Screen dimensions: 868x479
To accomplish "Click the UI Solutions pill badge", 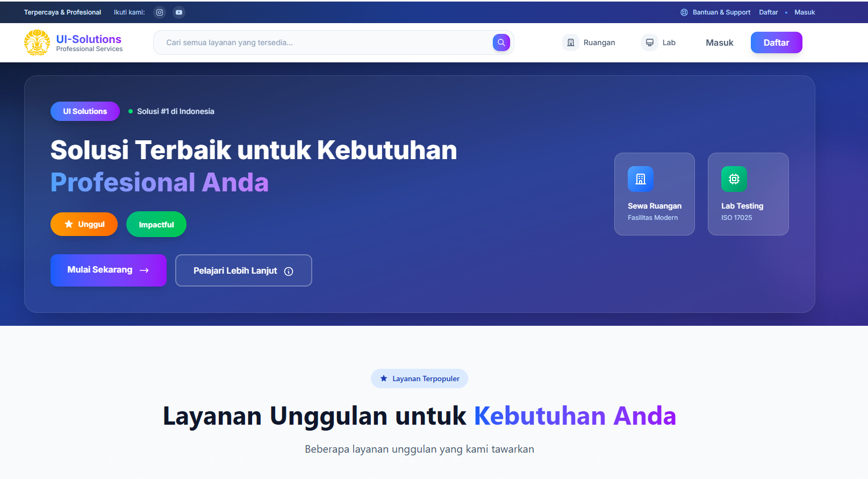I will [85, 111].
